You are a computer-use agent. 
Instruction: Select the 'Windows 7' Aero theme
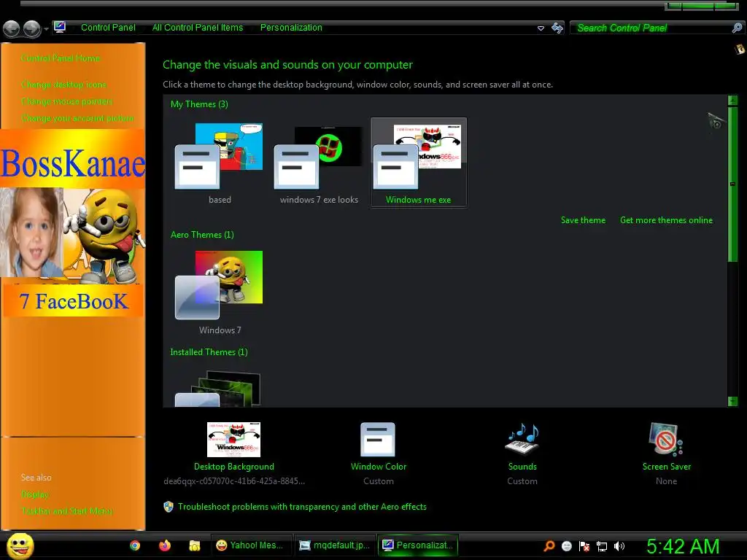click(220, 292)
